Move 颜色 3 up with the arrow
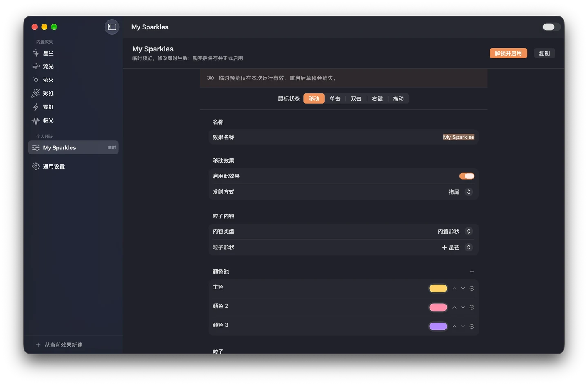The height and width of the screenshot is (385, 588). (x=454, y=327)
